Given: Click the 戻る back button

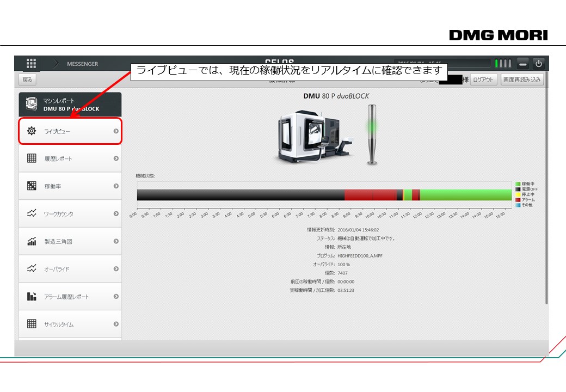Looking at the screenshot, I should pyautogui.click(x=27, y=79).
